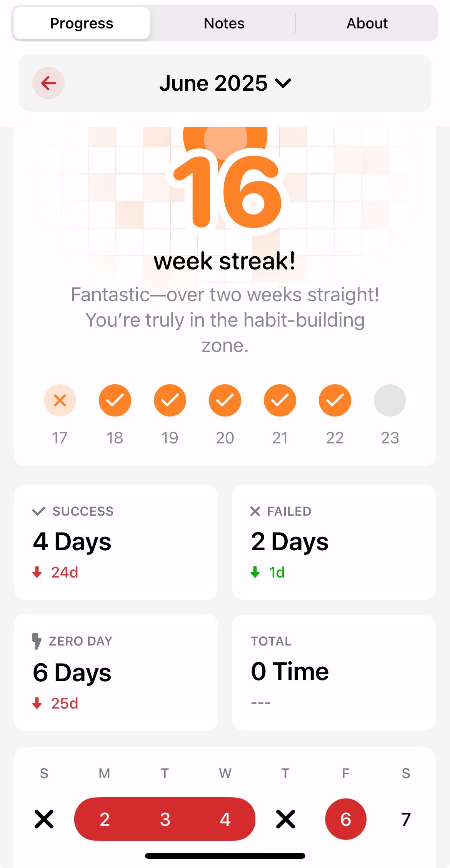Select the Progress tab
The image size is (450, 868).
click(x=82, y=23)
